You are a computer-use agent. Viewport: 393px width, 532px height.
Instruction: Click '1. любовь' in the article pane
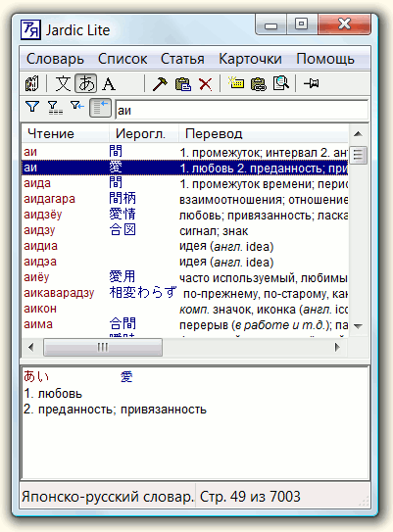(53, 394)
